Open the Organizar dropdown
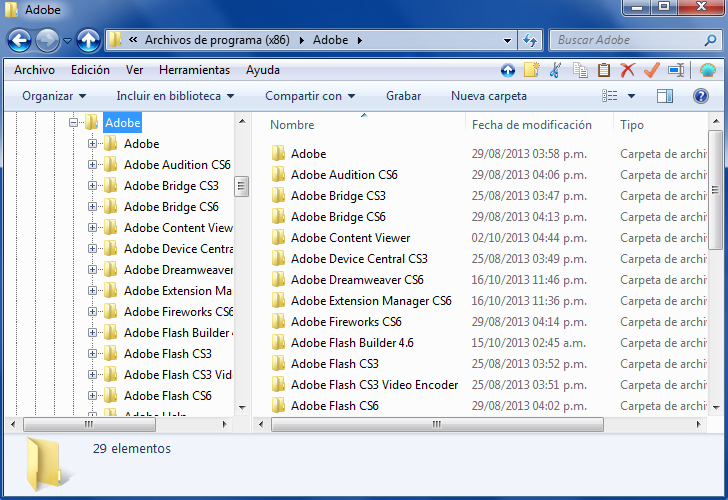The width and height of the screenshot is (728, 500). click(54, 96)
